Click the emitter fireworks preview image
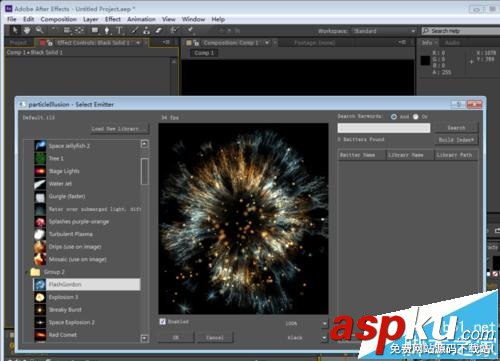This screenshot has height=361, width=500. 243,218
